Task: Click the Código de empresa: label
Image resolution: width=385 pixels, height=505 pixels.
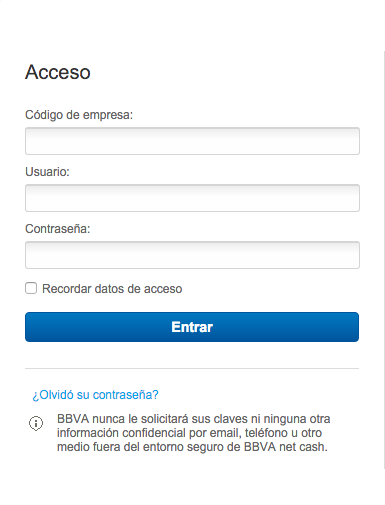Action: click(x=79, y=115)
